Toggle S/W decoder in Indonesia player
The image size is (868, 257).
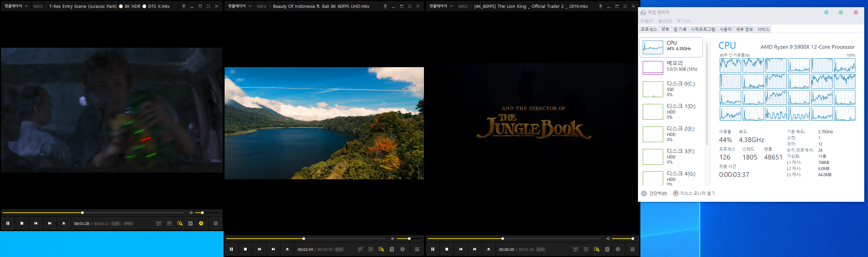point(339,250)
